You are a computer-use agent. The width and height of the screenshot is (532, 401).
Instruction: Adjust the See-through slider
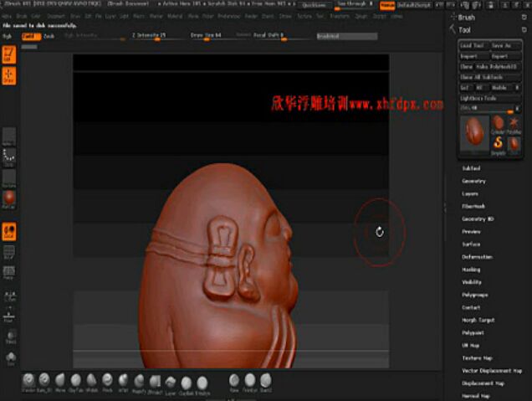pyautogui.click(x=355, y=5)
